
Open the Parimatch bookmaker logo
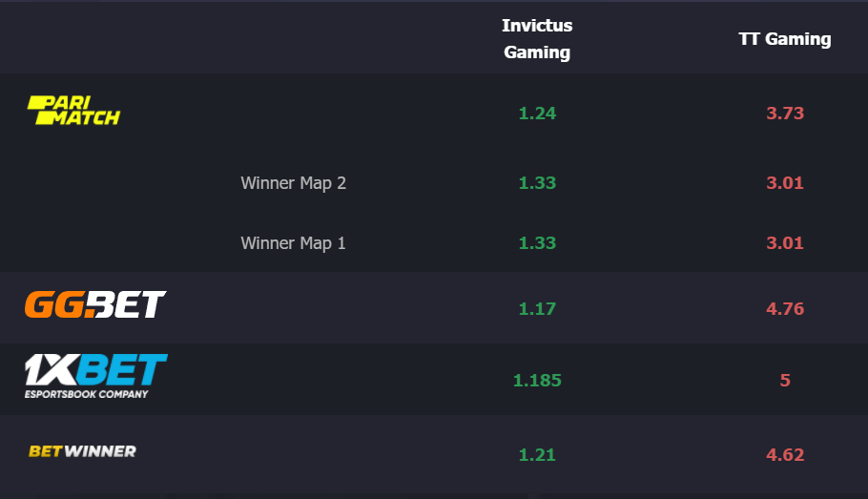click(x=73, y=111)
